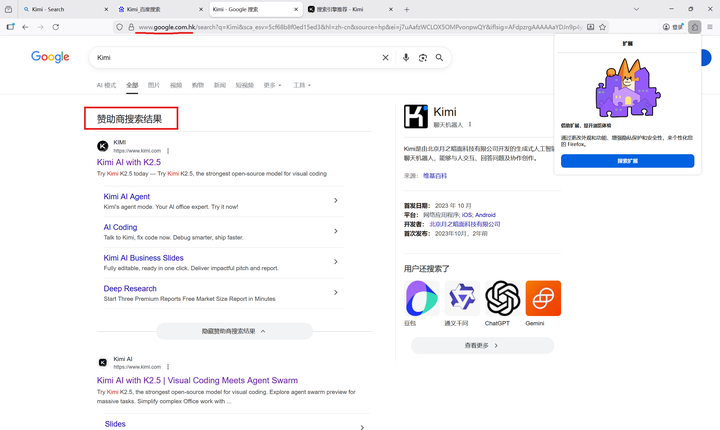The height and width of the screenshot is (430, 720).
Task: Close the Kimi Baidu search tab
Action: (201, 9)
